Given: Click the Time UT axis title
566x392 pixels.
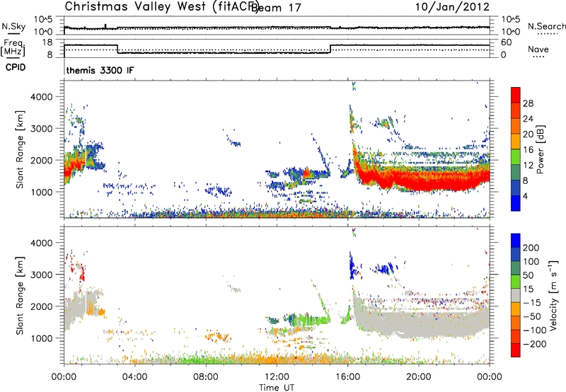Looking at the screenshot, I should tap(277, 387).
